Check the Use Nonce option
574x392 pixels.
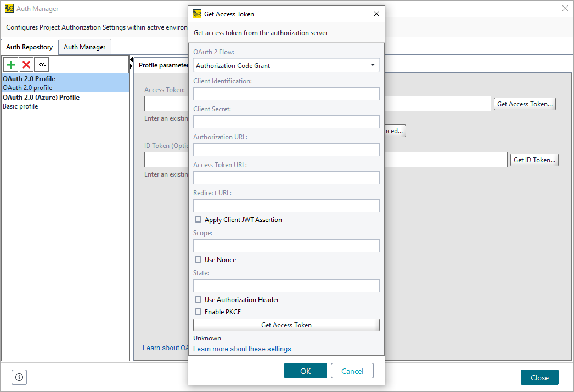coord(198,259)
